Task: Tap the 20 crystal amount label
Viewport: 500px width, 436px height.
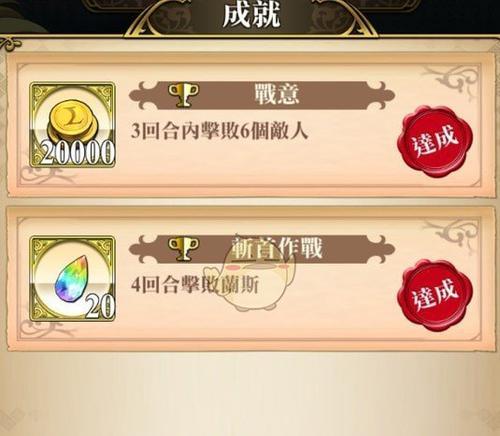Action: pos(100,307)
